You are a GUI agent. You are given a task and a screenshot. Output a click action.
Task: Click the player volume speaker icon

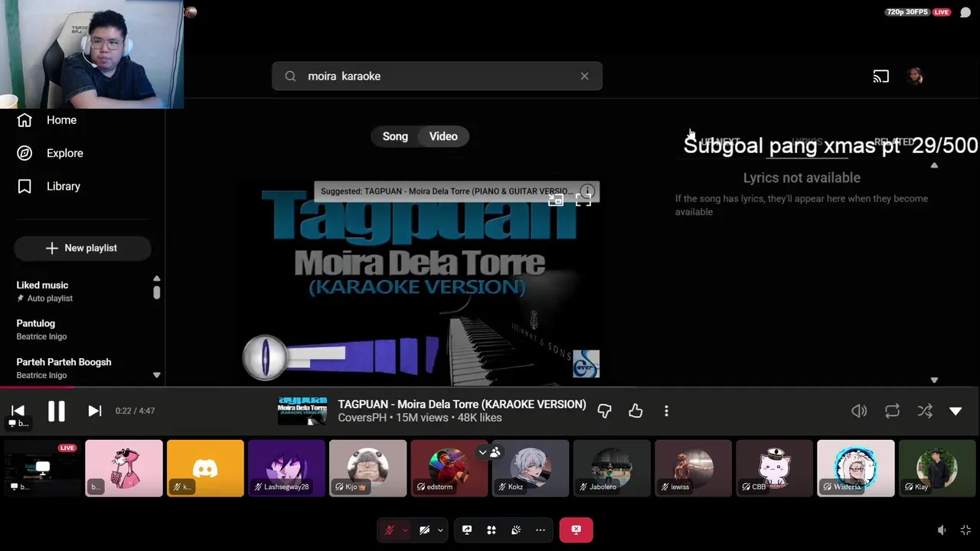[x=859, y=411]
